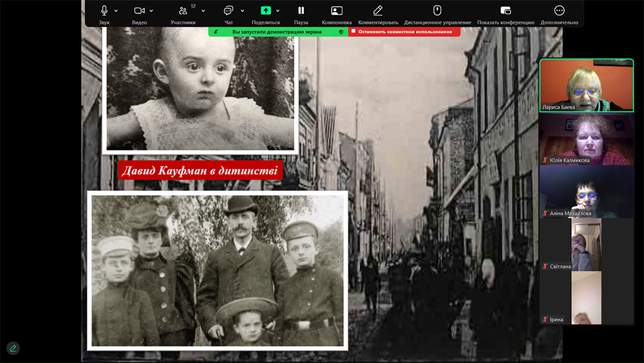644x363 pixels.
Task: Open the Участники participants panel
Action: click(x=183, y=11)
